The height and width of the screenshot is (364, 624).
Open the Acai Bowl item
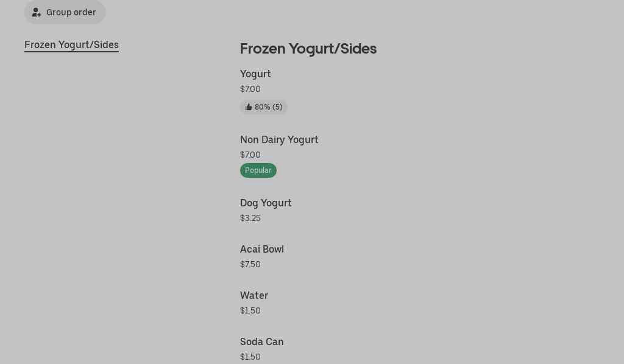click(262, 249)
